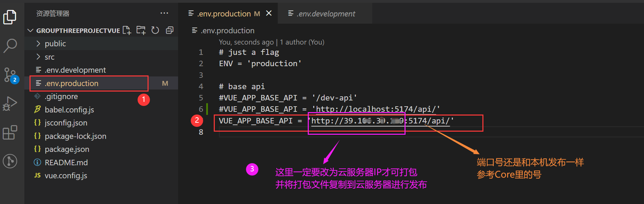Screen dimensions: 644x204
Task: Open the .gitignore file
Action: coord(101,96)
